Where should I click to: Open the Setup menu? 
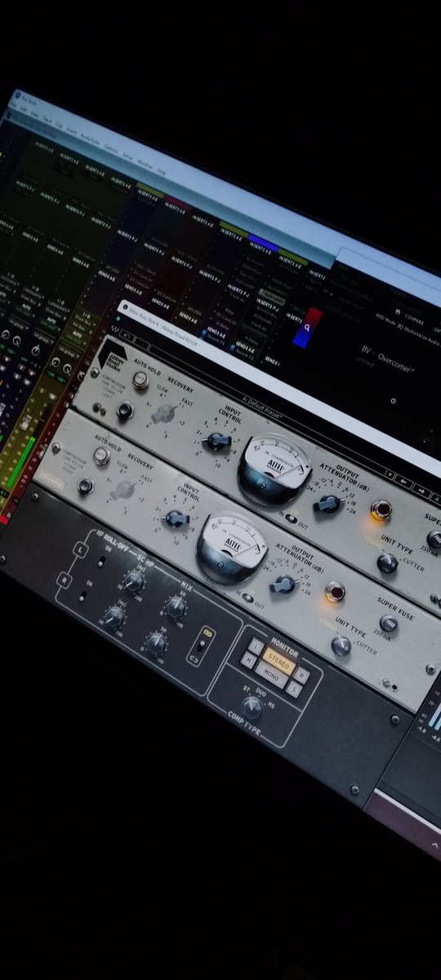tap(127, 155)
